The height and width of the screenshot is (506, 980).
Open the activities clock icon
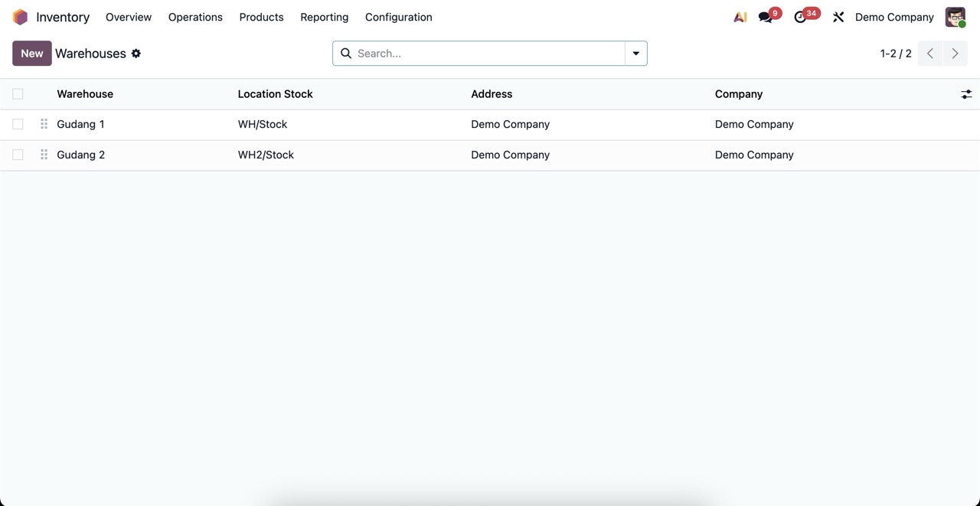[801, 17]
